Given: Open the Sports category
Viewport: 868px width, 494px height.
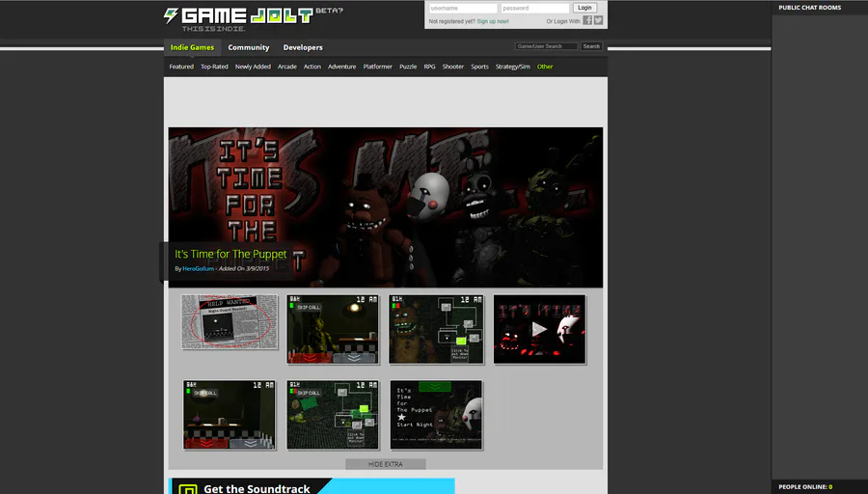Looking at the screenshot, I should pyautogui.click(x=480, y=67).
